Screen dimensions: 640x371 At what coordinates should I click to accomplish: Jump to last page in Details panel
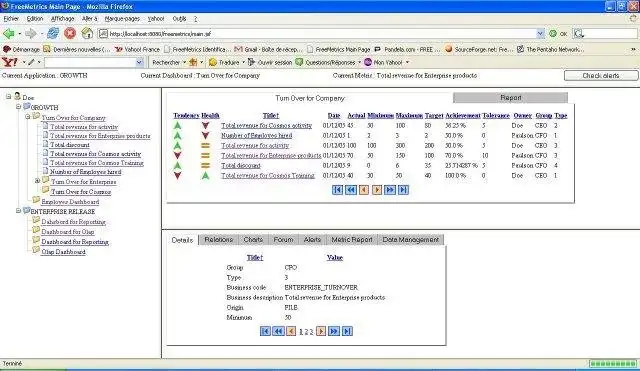coord(347,331)
